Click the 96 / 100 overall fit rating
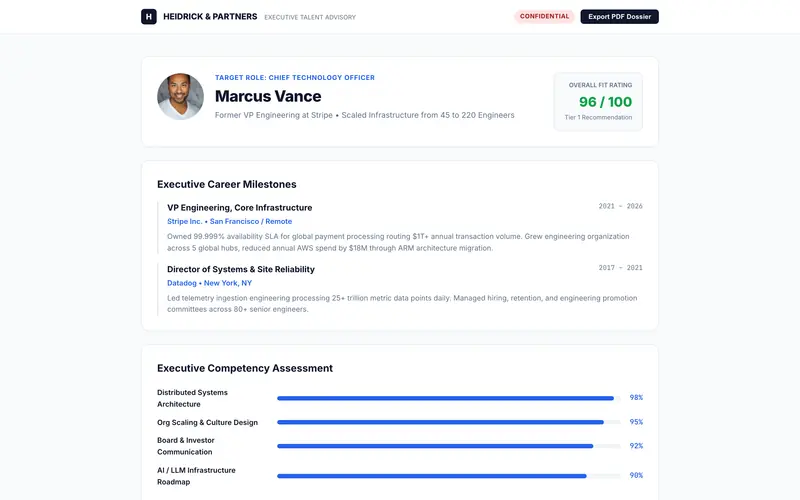This screenshot has height=500, width=800. pyautogui.click(x=605, y=102)
